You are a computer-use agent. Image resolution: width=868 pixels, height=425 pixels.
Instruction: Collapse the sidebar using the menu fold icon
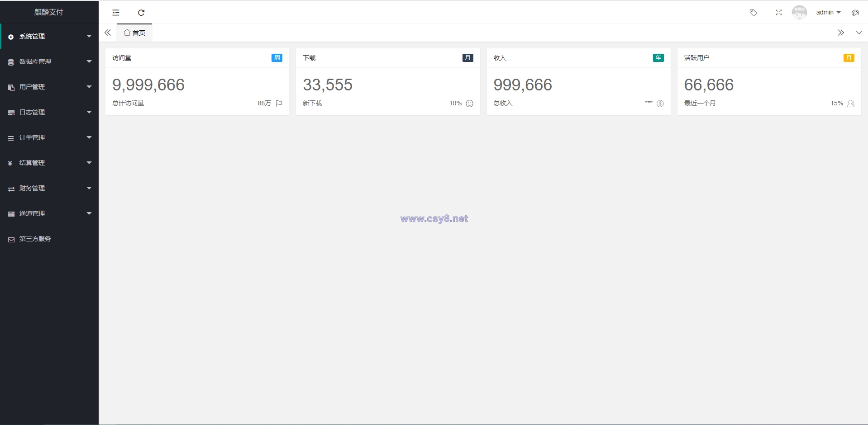pyautogui.click(x=116, y=13)
